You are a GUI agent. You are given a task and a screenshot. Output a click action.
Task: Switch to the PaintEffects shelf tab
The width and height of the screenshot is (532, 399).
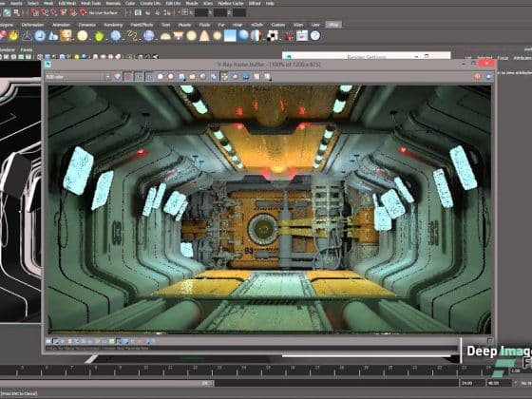click(x=142, y=25)
